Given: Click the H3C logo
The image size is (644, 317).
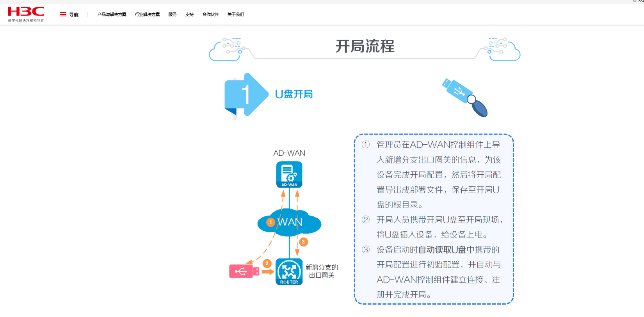Looking at the screenshot, I should coord(26,14).
